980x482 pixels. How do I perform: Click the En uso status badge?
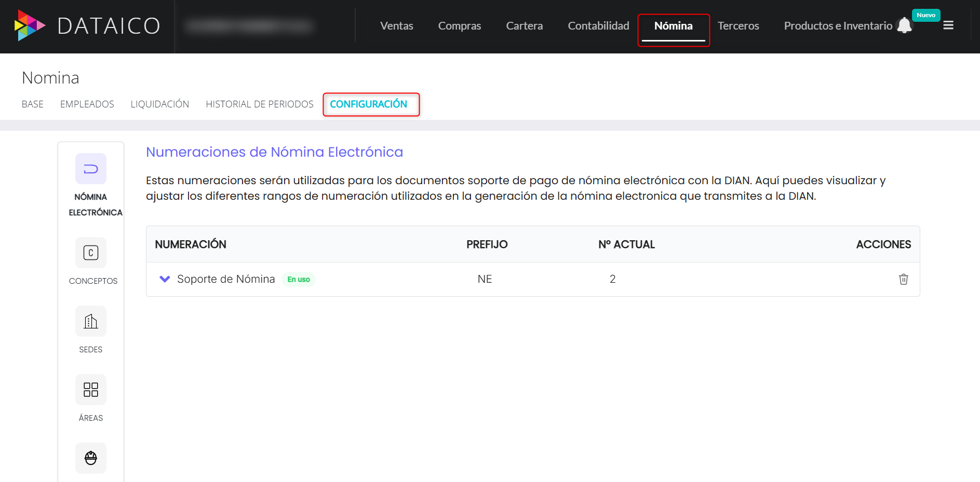coord(299,279)
